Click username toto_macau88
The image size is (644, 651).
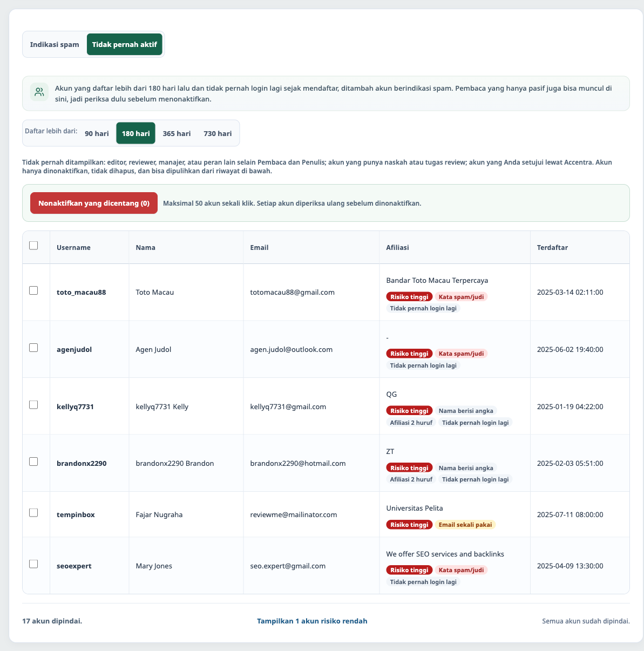click(82, 292)
